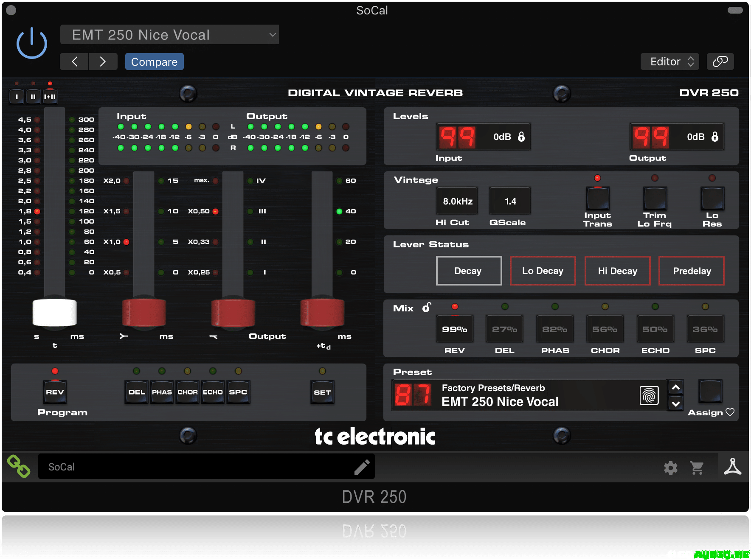
Task: Click the SPC 36% mix value
Action: click(705, 329)
